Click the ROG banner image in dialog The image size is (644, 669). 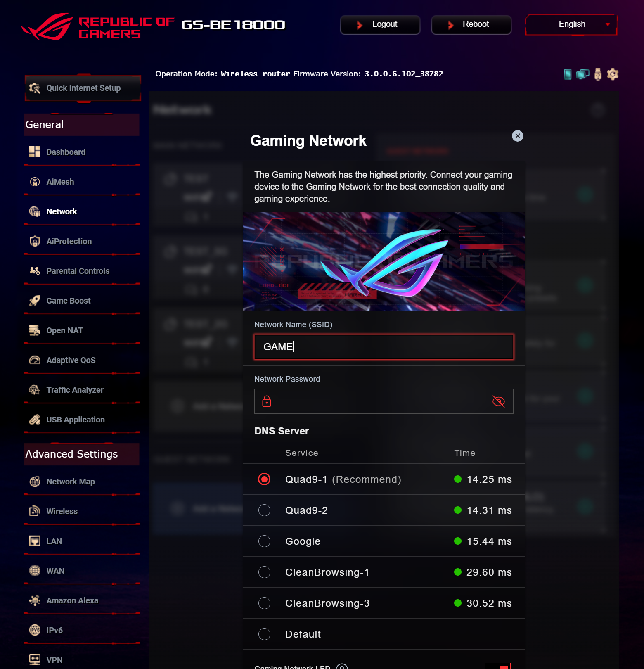click(384, 262)
